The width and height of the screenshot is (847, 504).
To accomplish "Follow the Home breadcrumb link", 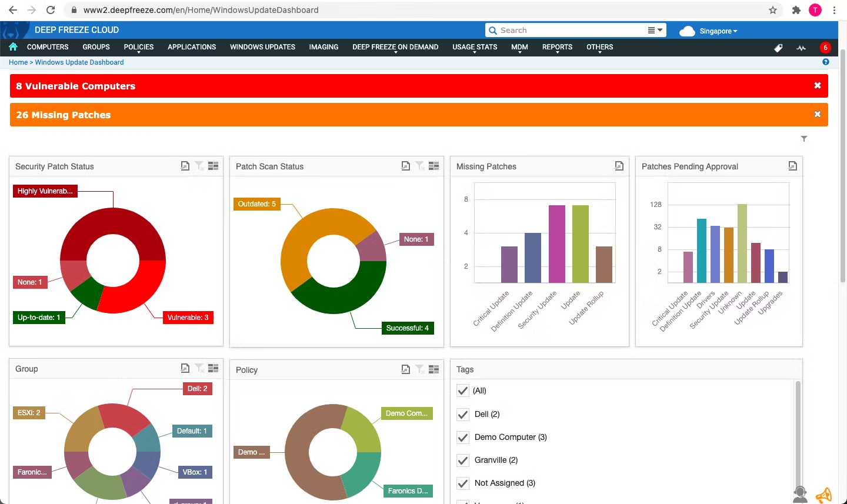I will (x=18, y=62).
